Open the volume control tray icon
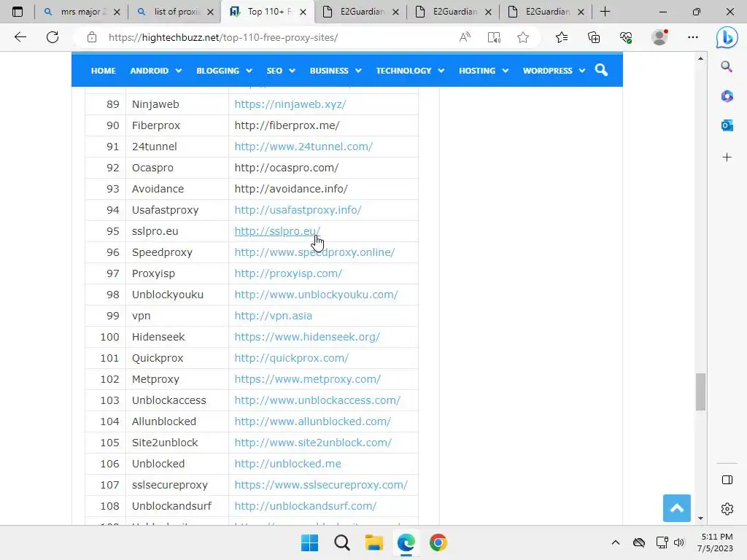Image resolution: width=747 pixels, height=560 pixels. click(679, 542)
